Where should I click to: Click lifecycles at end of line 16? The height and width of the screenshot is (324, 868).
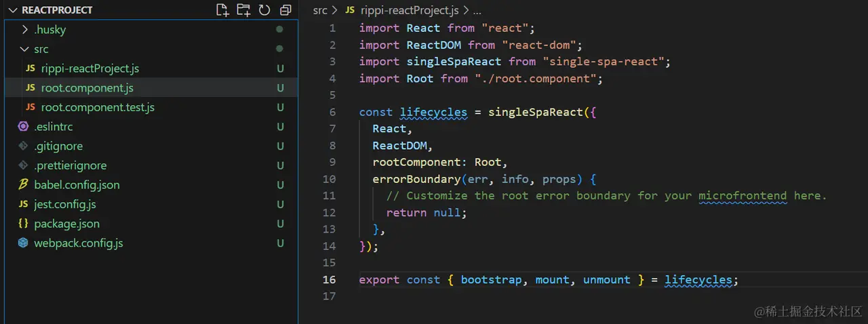tap(698, 279)
